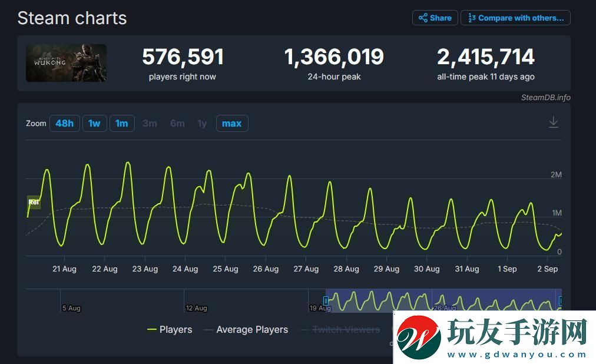Set zoom to 6m
Screen dimensions: 596x364
pyautogui.click(x=177, y=124)
